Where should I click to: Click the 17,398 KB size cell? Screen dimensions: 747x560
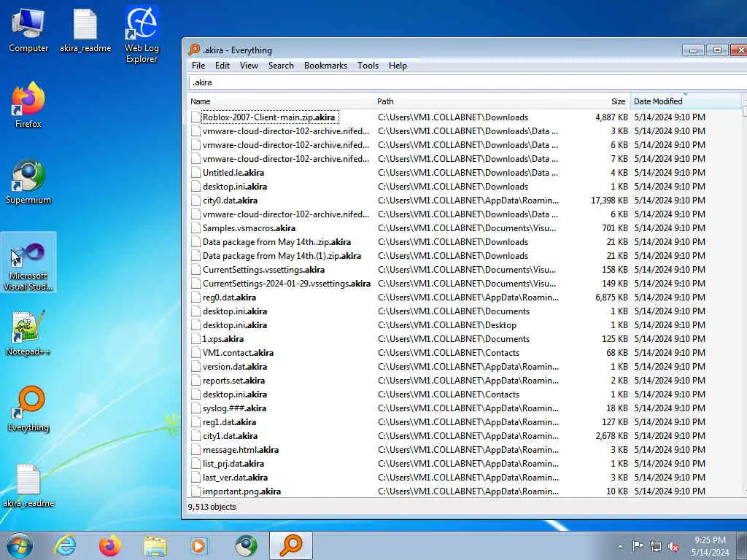coord(609,201)
